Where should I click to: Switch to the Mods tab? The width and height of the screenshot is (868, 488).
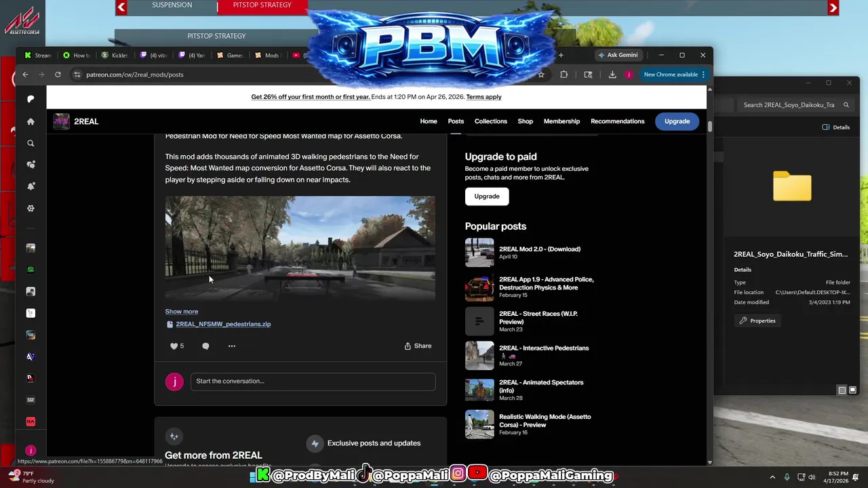pyautogui.click(x=268, y=55)
